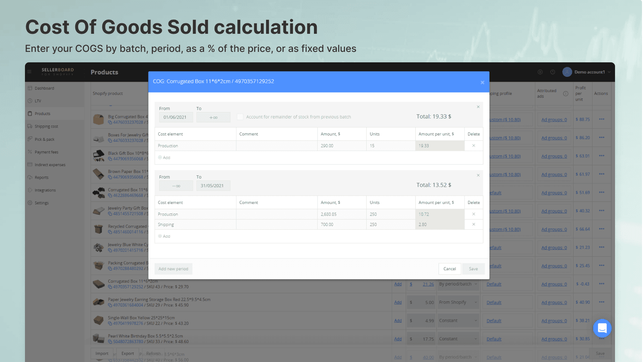Click the info icon next to Attributed ads
This screenshot has width=644, height=362.
[x=566, y=94]
